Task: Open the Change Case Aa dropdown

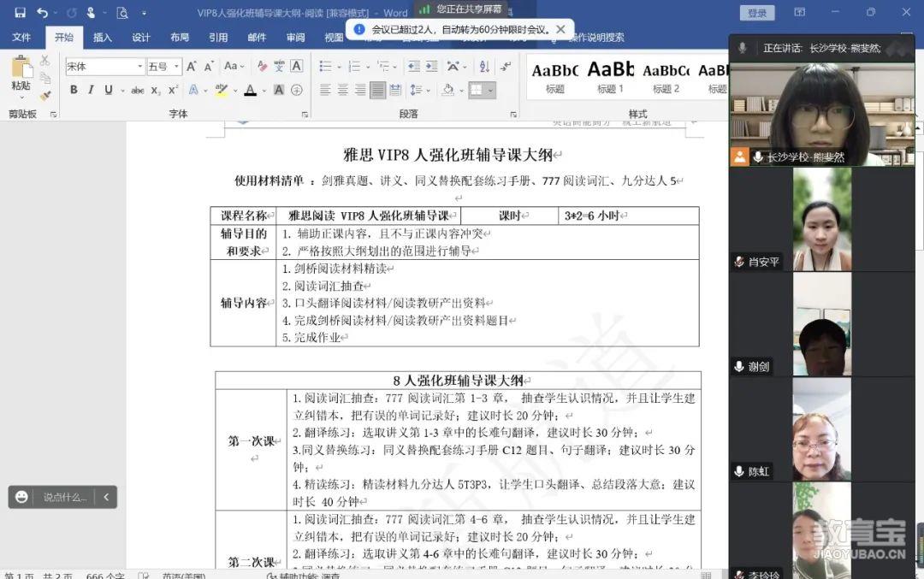Action: [x=234, y=67]
